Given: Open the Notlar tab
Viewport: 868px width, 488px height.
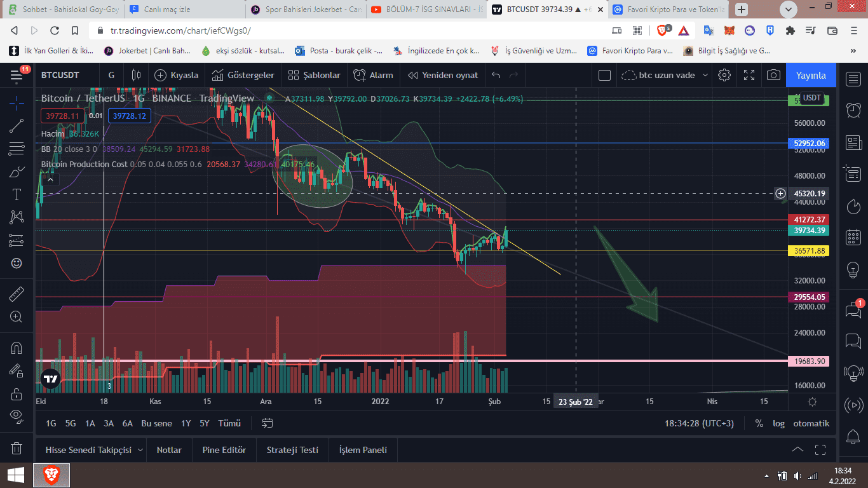Looking at the screenshot, I should click(x=169, y=450).
